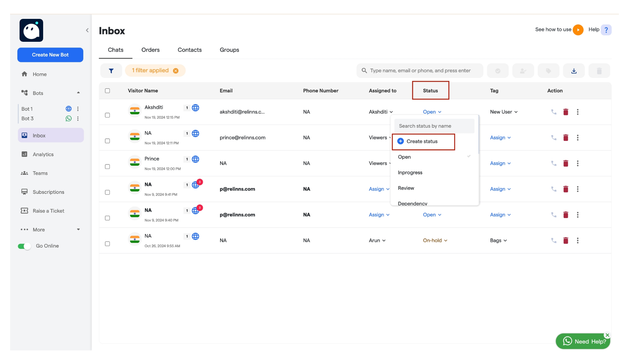This screenshot has width=629, height=364.
Task: Switch to the Groups tab
Action: pyautogui.click(x=229, y=50)
